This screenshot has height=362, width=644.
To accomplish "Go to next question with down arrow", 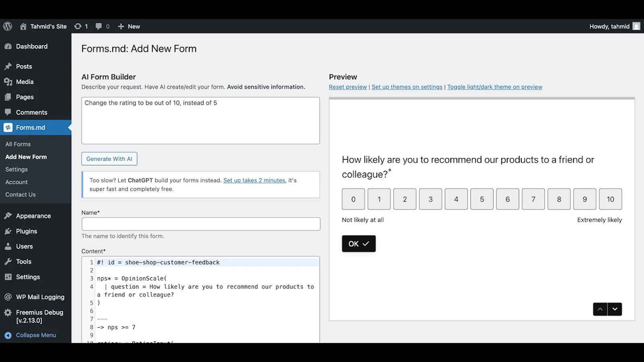I will [615, 309].
